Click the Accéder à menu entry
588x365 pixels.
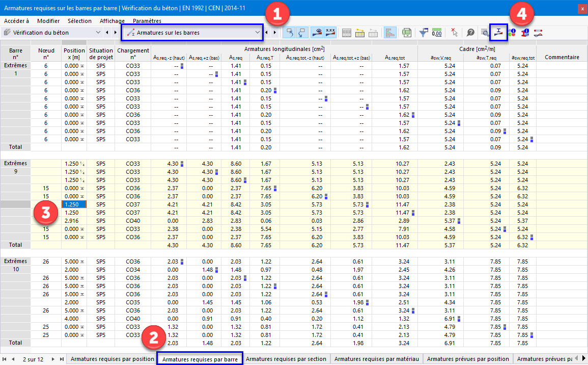[17, 21]
